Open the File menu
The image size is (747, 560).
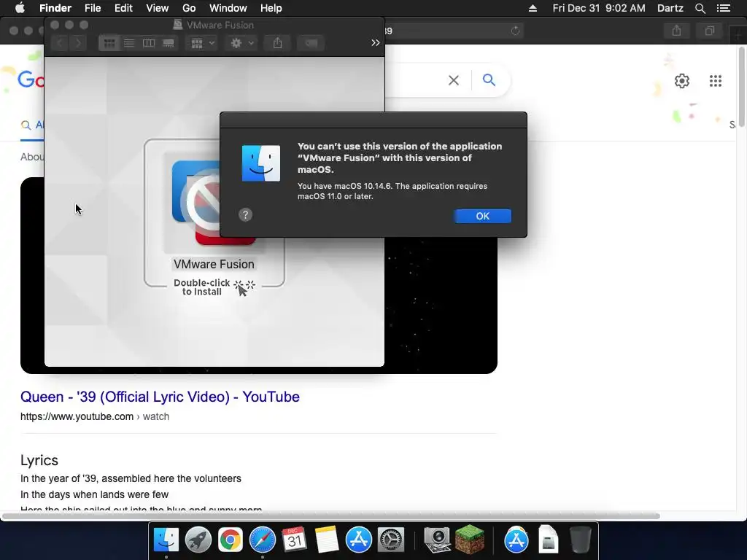(93, 8)
